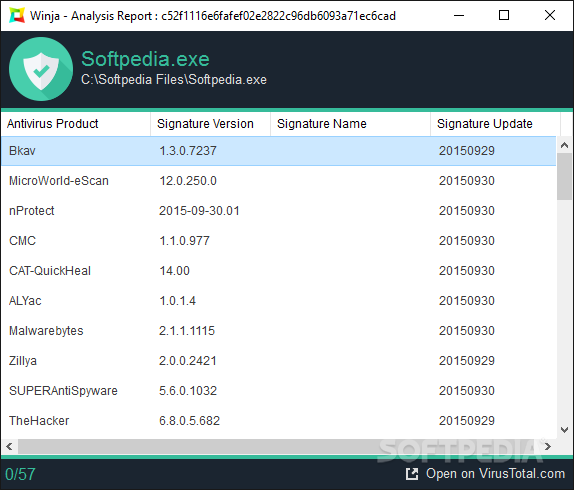Click the Softpedia.exe file name heading
Viewport: 574px width, 490px height.
point(145,59)
